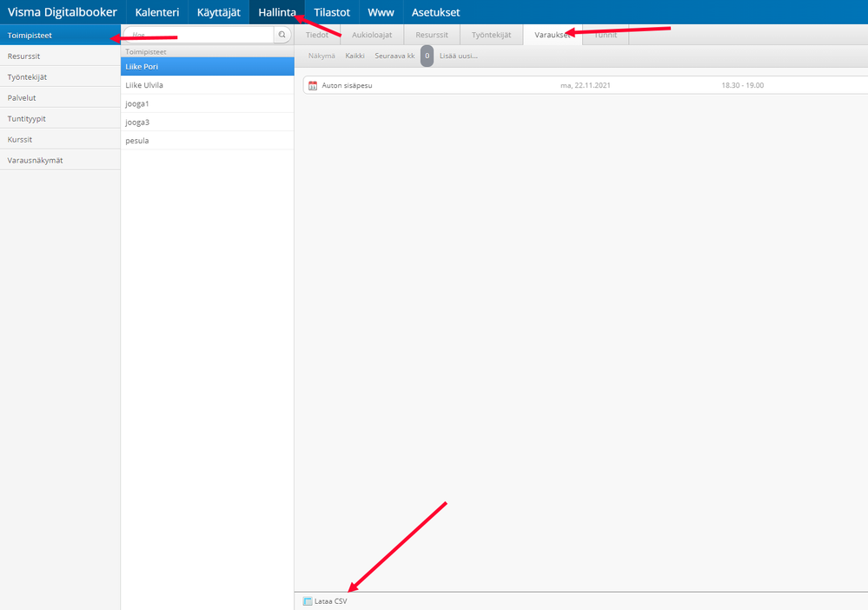Viewport: 868px width, 610px height.
Task: Click the Visma Digitalbooker logo text
Action: pyautogui.click(x=63, y=12)
